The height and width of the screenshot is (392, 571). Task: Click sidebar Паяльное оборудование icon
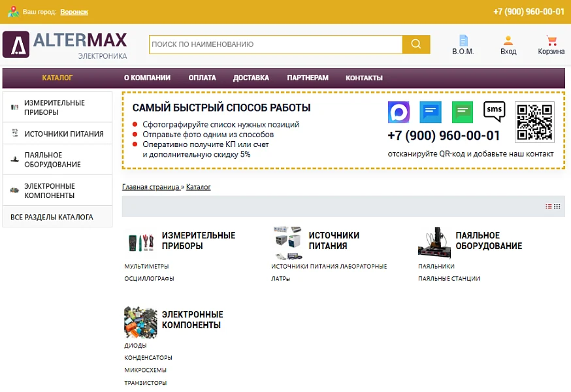click(14, 159)
